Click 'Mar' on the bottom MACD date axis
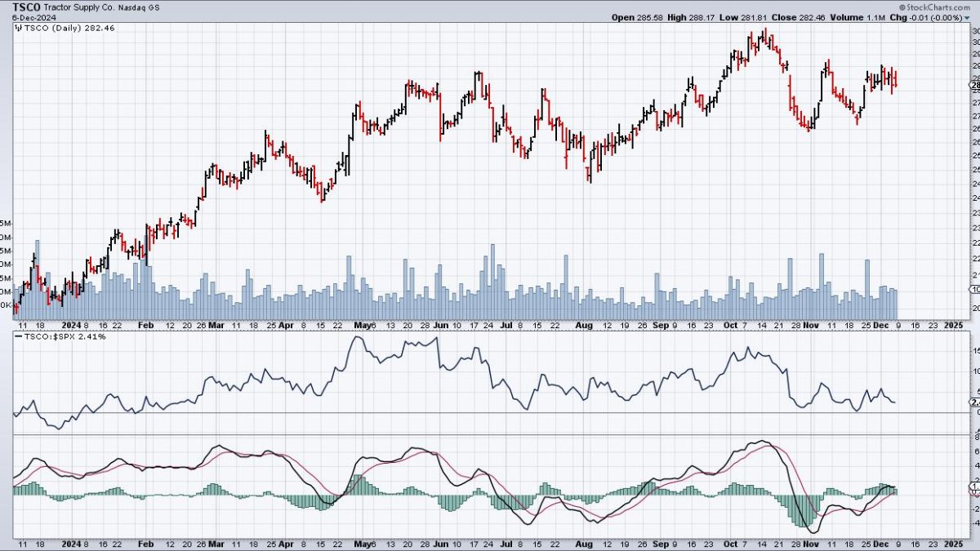980x551 pixels. coord(216,543)
